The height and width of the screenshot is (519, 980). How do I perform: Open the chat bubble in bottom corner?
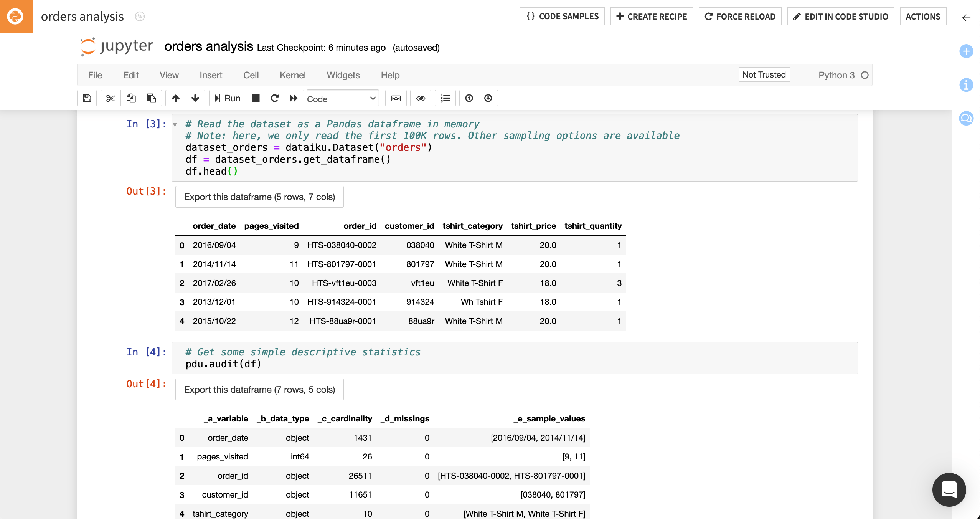[949, 490]
